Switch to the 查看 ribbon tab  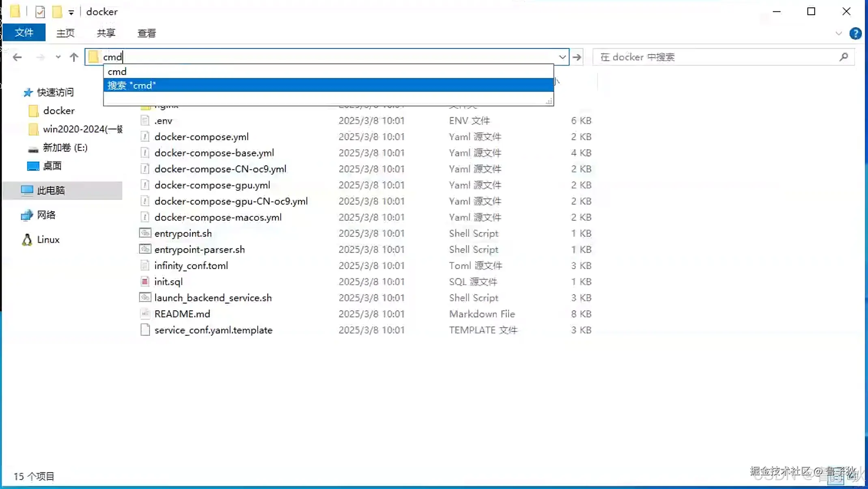(x=146, y=33)
